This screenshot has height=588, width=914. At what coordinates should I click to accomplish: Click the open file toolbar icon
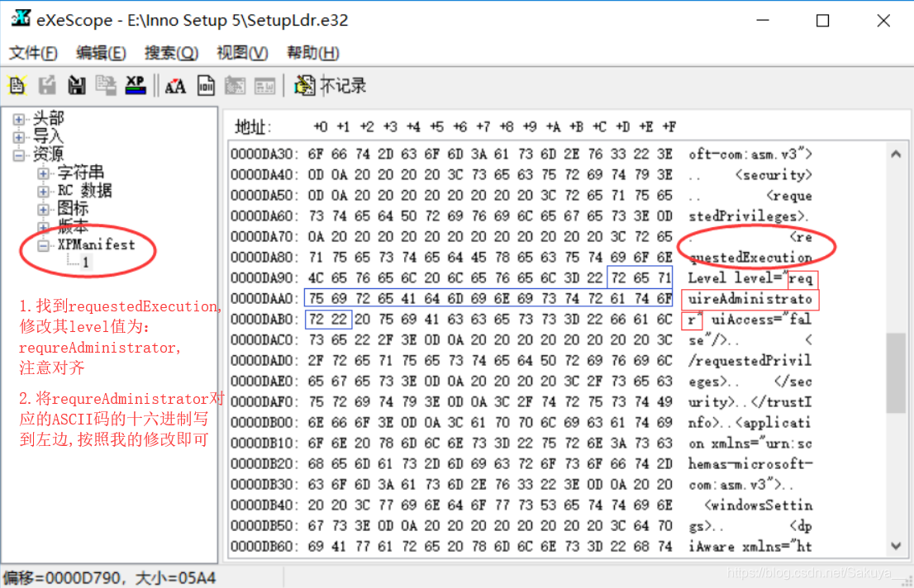click(x=17, y=86)
